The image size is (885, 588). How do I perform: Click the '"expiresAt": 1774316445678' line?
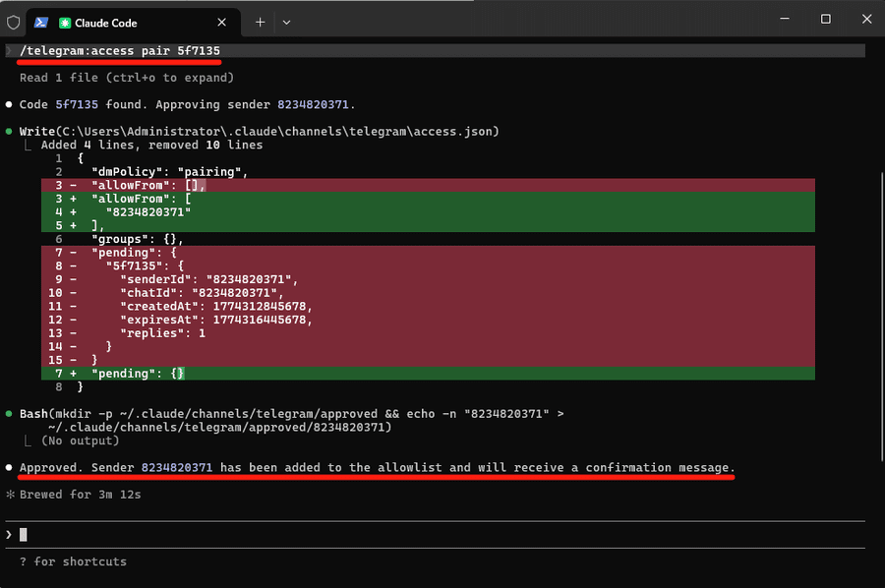(428, 320)
